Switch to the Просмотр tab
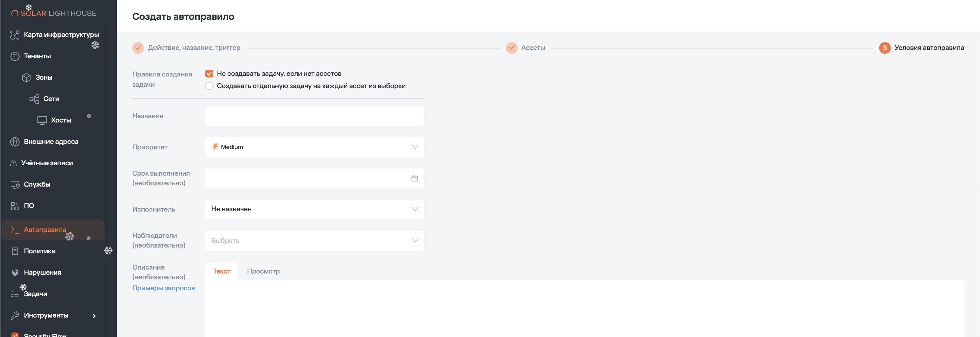Viewport: 980px width, 337px height. (263, 271)
